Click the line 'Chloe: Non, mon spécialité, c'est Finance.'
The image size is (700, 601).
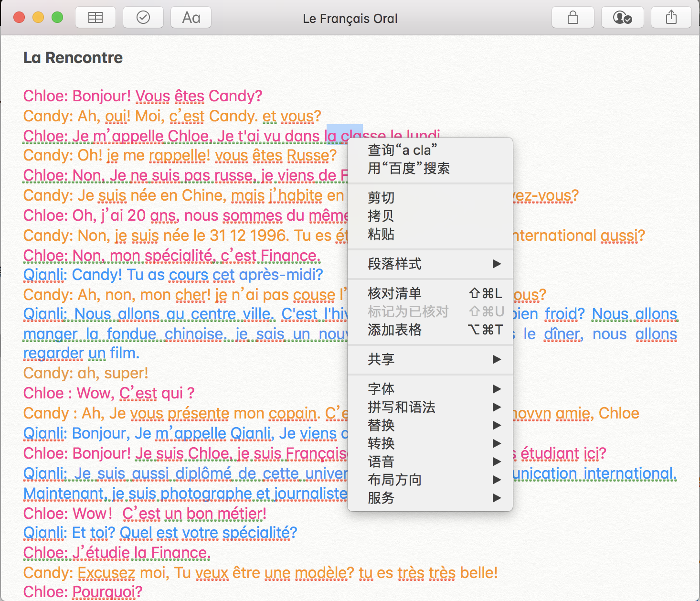pyautogui.click(x=172, y=256)
